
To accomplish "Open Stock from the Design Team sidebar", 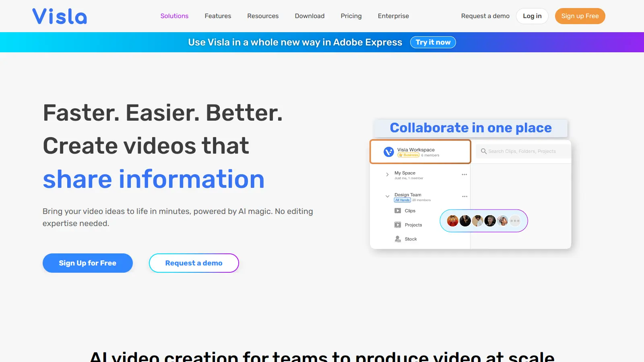I will [x=397, y=239].
